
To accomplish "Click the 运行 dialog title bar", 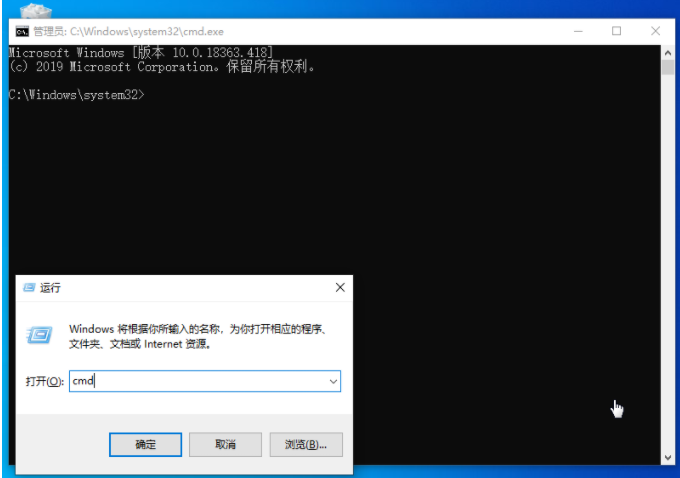I will coord(180,287).
